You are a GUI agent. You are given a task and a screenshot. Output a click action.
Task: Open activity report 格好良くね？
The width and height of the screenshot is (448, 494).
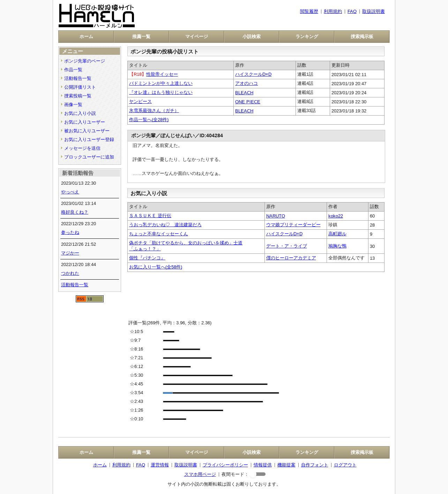tap(75, 212)
